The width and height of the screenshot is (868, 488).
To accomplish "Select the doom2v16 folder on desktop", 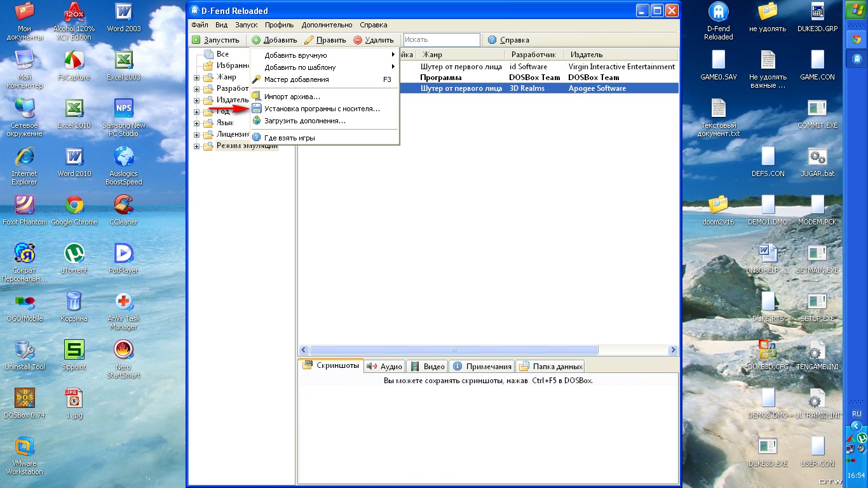I will pos(719,210).
